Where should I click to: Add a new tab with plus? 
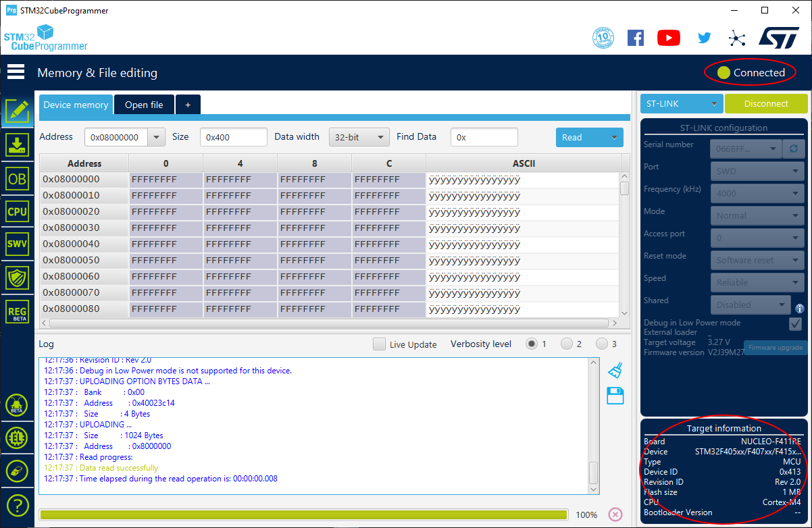(x=188, y=105)
